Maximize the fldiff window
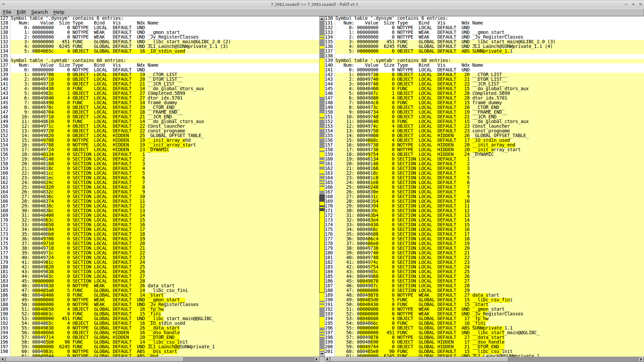This screenshot has width=644, height=362. tap(633, 4)
